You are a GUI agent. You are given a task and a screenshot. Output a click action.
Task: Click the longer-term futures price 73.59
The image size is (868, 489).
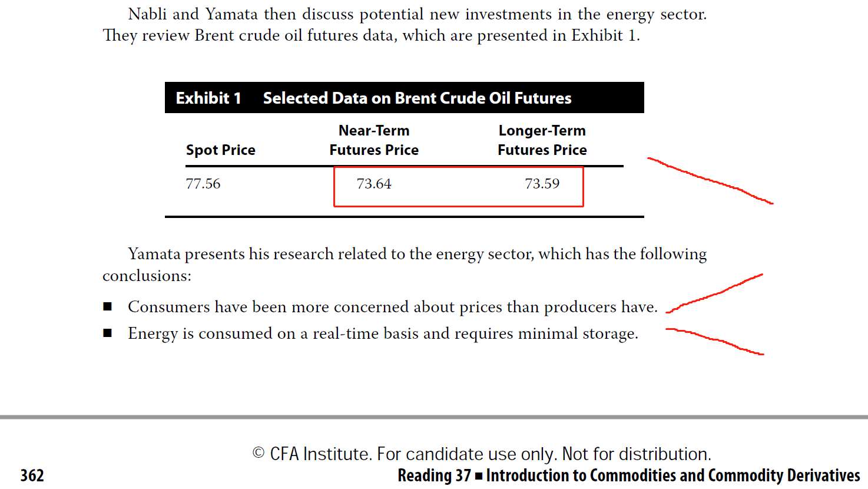542,184
